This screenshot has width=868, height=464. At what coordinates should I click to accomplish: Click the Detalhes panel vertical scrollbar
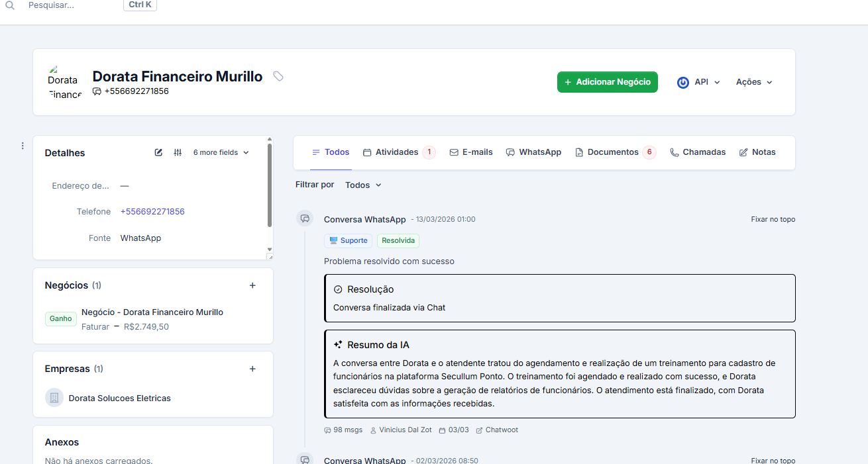click(x=270, y=185)
